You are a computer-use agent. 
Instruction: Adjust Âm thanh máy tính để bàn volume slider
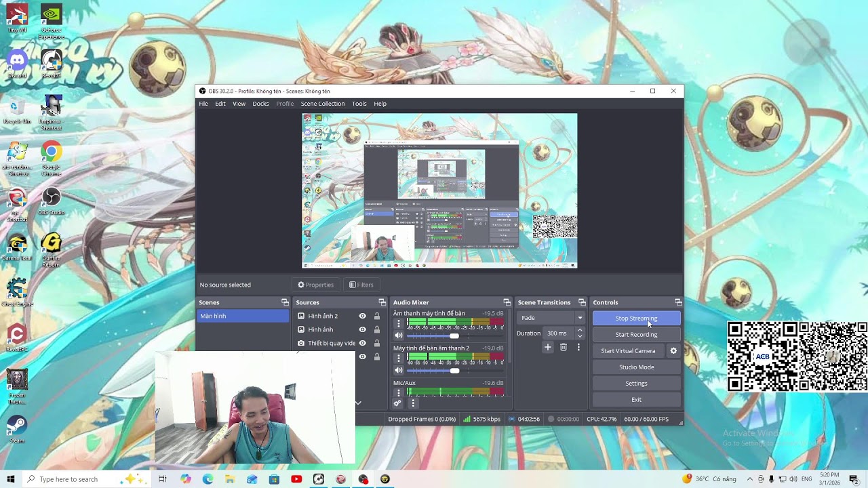point(454,335)
